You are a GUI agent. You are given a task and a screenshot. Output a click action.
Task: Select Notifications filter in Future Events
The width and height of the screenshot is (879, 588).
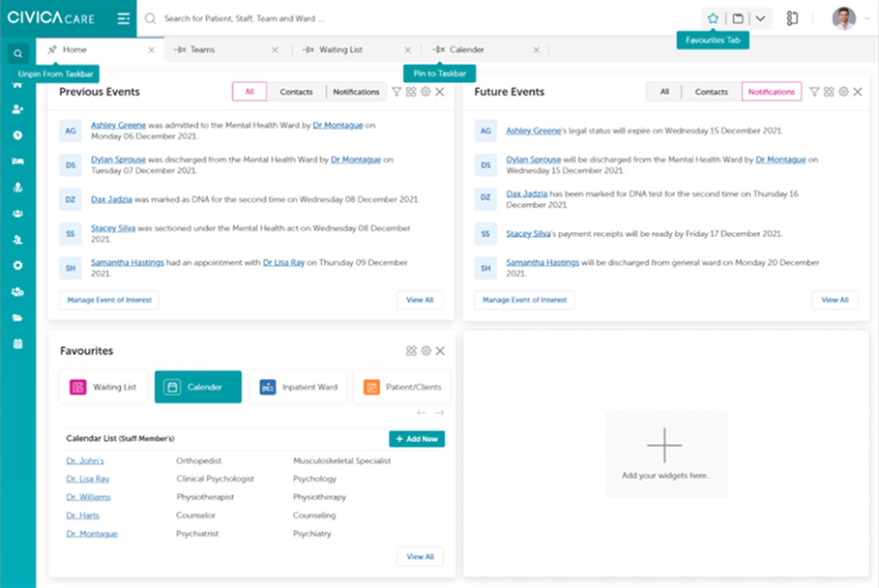pyautogui.click(x=772, y=92)
